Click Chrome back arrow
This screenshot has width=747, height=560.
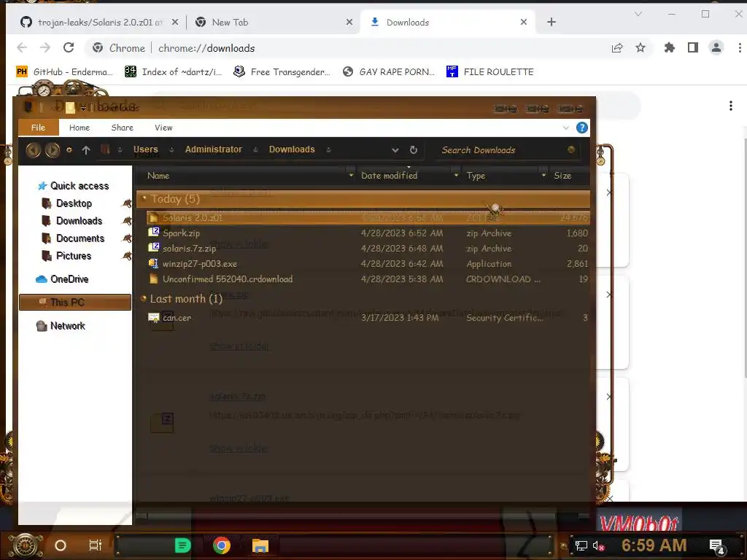(22, 47)
